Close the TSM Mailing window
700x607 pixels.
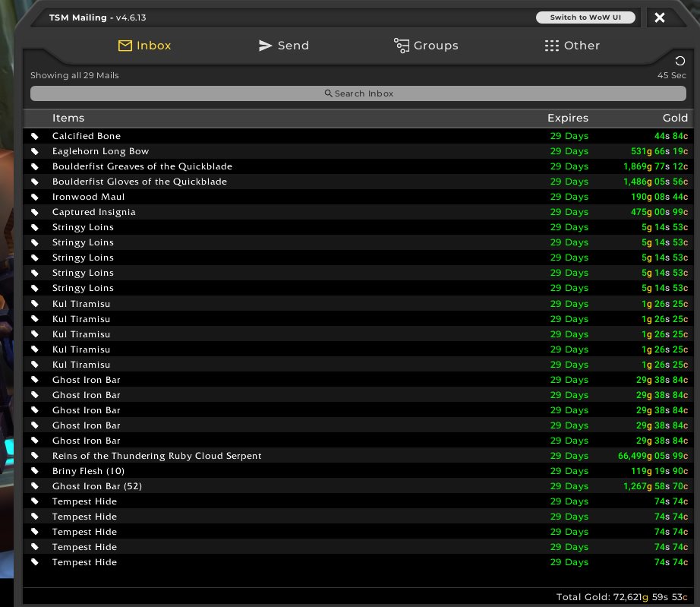pos(660,17)
